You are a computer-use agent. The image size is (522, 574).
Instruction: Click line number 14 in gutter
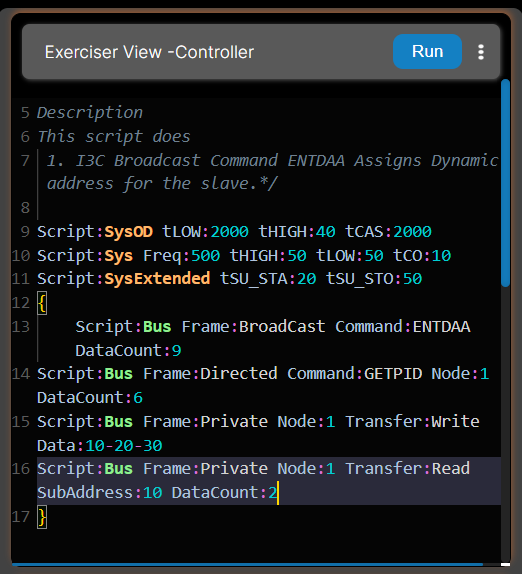[20, 374]
